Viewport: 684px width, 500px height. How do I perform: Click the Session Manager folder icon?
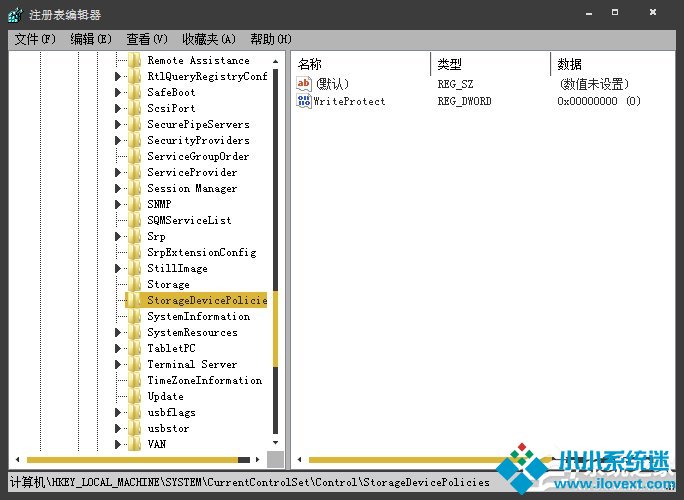[x=135, y=188]
